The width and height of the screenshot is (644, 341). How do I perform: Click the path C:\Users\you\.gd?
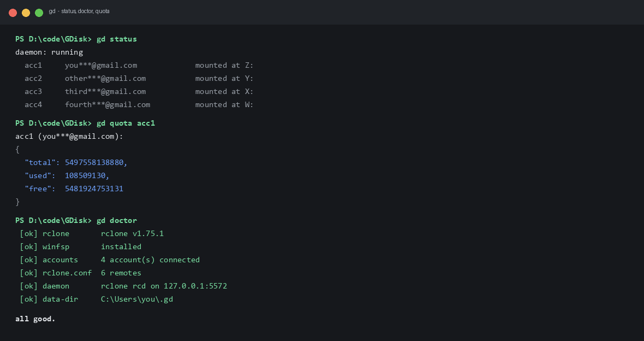137,300
